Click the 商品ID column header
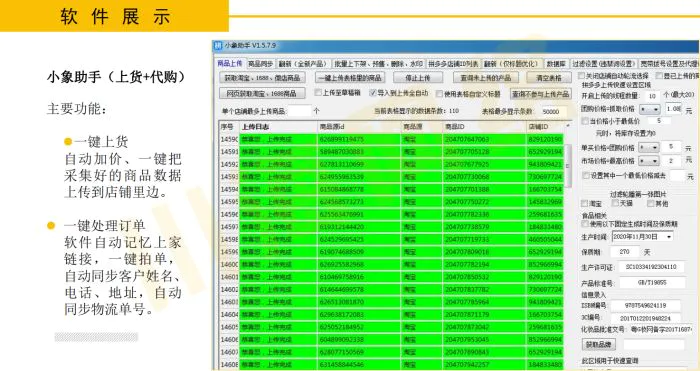700x371 pixels. 484,127
